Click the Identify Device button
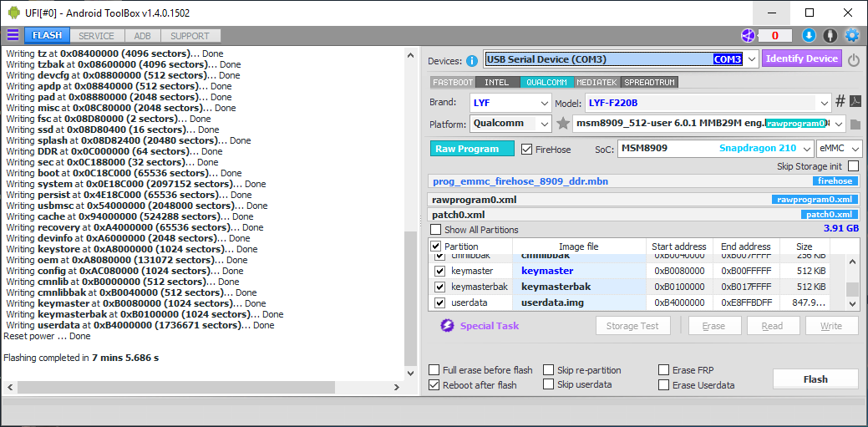 (801, 58)
